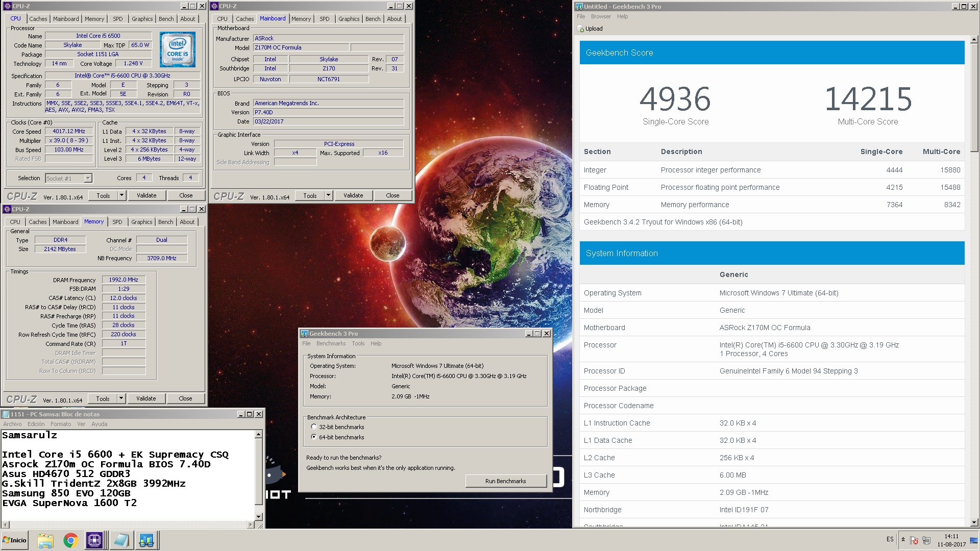
Task: Click the Notepad horizontal scrollbar track
Action: 128,524
